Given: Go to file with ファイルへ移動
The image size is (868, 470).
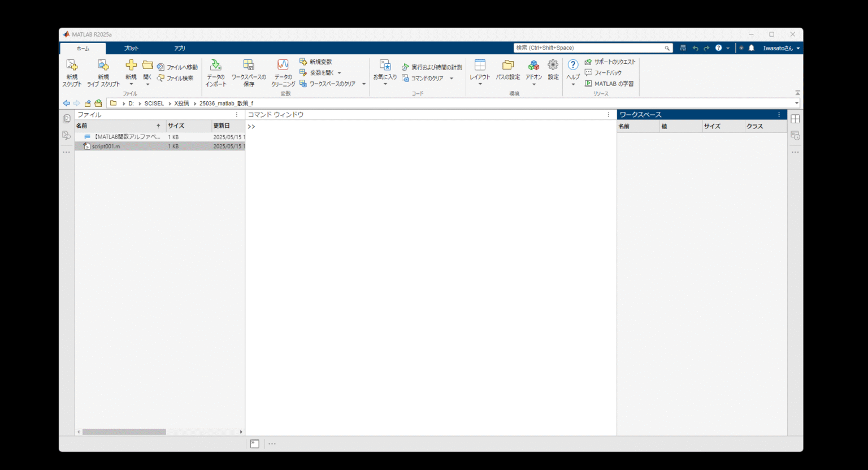Looking at the screenshot, I should pyautogui.click(x=178, y=66).
